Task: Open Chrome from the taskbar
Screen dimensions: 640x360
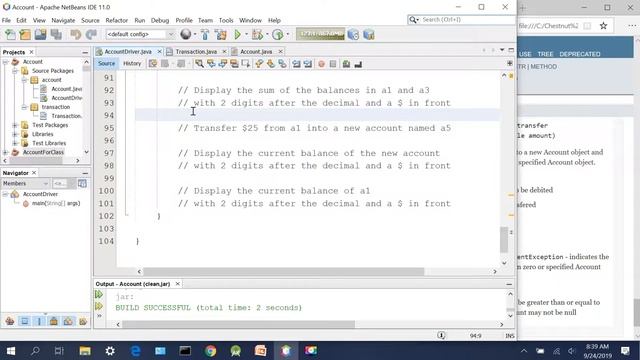Action: click(211, 351)
